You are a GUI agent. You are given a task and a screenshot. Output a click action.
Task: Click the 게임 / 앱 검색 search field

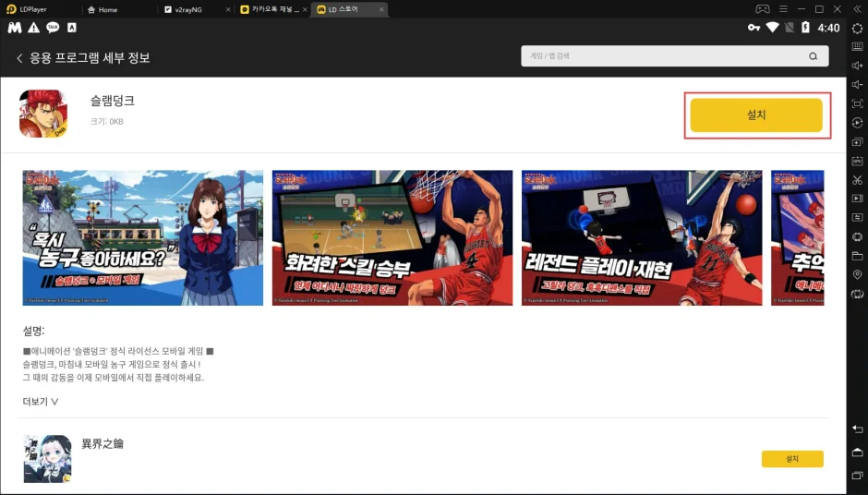pos(674,56)
